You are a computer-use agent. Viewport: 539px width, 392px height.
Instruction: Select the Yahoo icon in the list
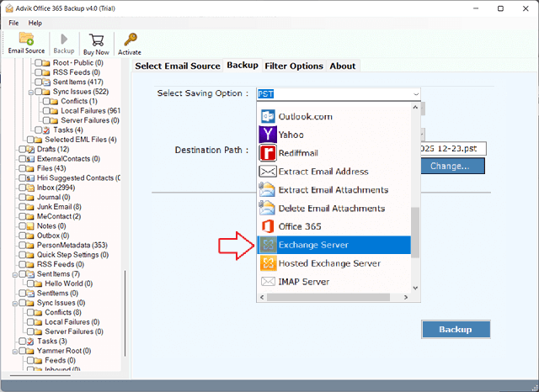click(268, 135)
